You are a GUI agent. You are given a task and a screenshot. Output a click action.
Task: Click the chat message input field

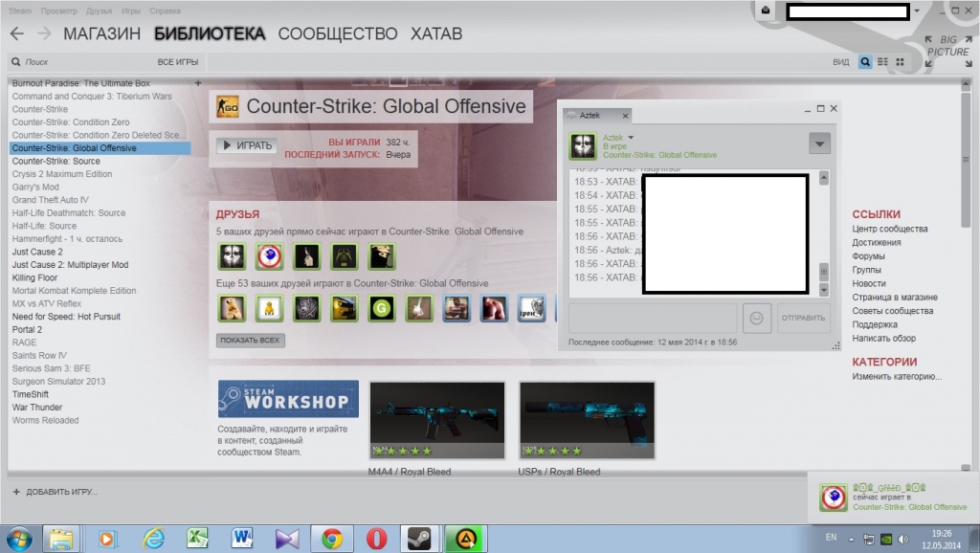pyautogui.click(x=652, y=318)
